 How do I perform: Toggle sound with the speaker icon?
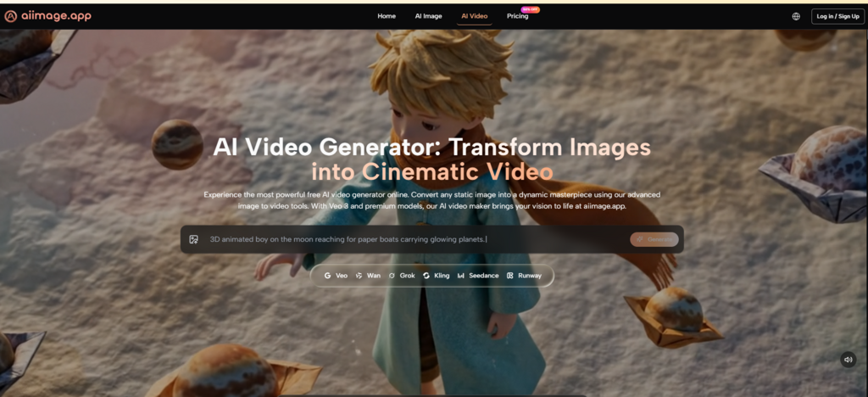[x=848, y=360]
